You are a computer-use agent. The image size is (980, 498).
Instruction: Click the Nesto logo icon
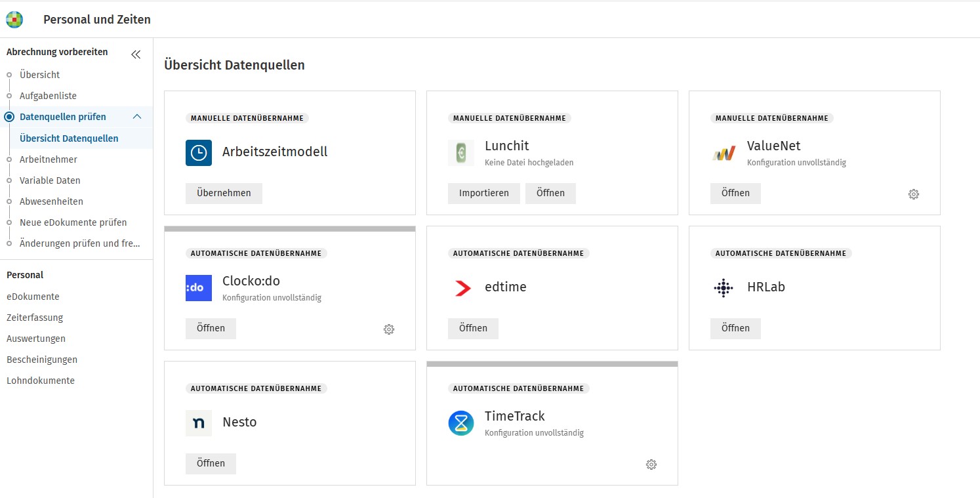pos(199,423)
